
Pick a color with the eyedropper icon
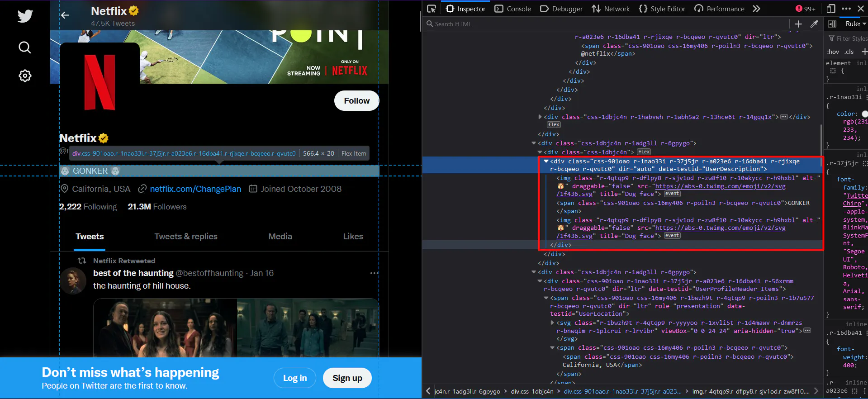(x=814, y=24)
